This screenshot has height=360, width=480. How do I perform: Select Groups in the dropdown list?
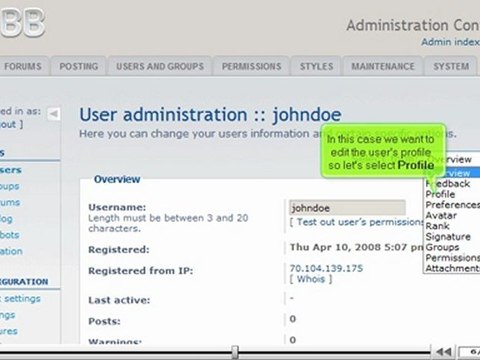(x=452, y=247)
